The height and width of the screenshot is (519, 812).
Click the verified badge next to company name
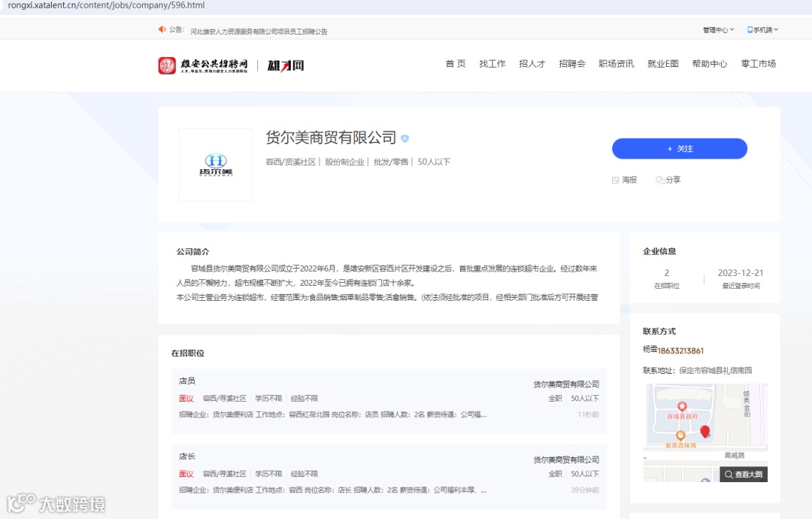pyautogui.click(x=405, y=138)
